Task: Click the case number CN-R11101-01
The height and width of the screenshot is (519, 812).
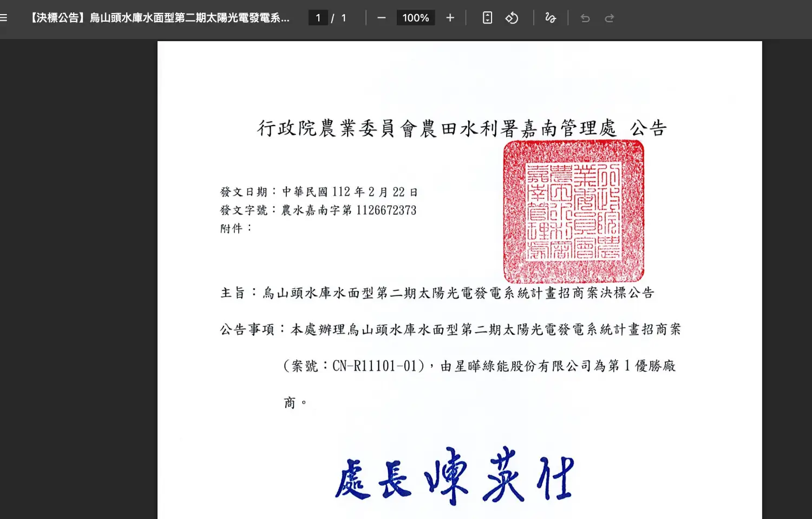Action: point(374,366)
